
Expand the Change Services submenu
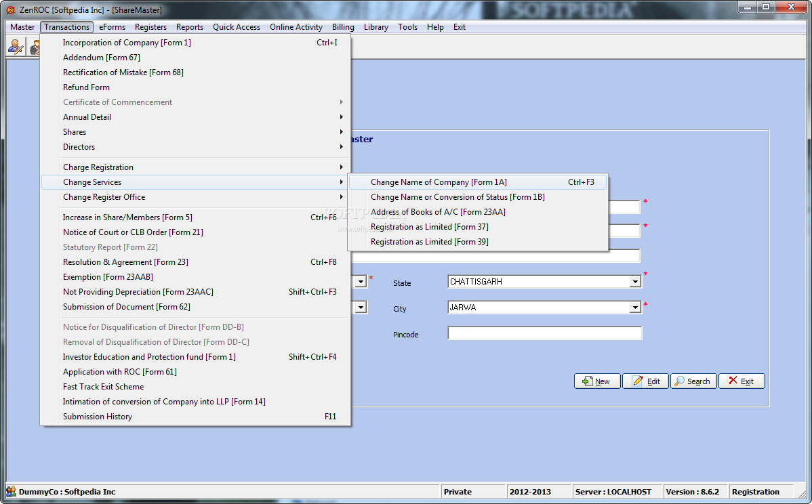[196, 182]
